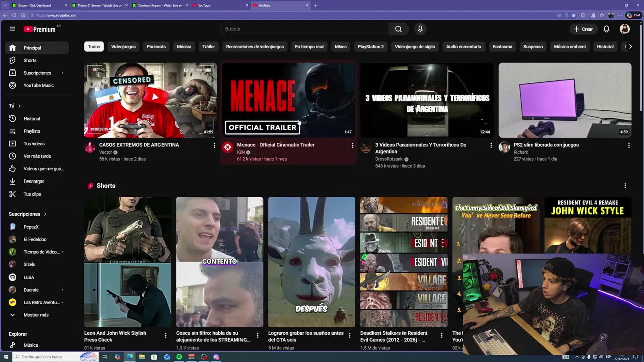
Task: Open options menu for Menace Official Cinematic Trailer
Action: [352, 145]
